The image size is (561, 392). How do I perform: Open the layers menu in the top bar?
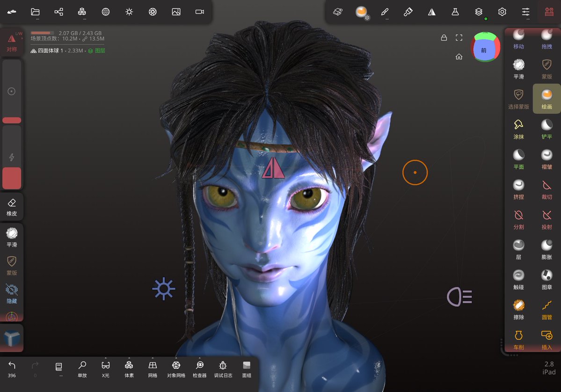click(479, 12)
